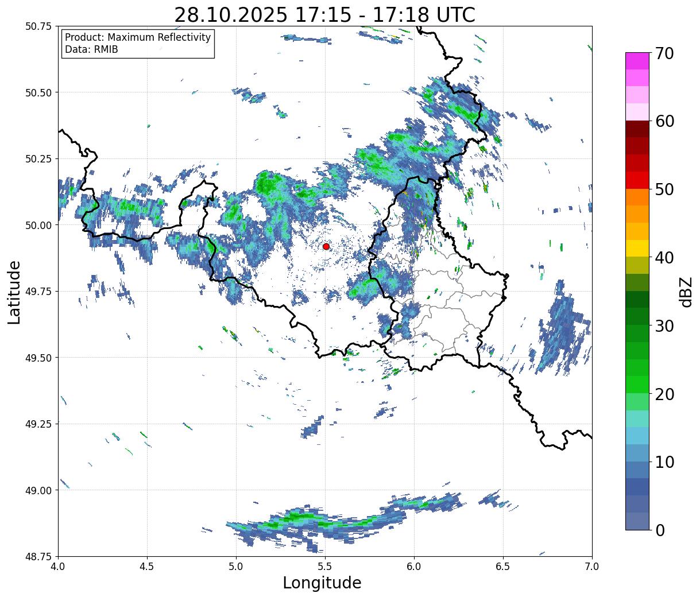Screen dimensions: 700x597
Task: Click the longitude tick label 4.5
Action: 147,566
